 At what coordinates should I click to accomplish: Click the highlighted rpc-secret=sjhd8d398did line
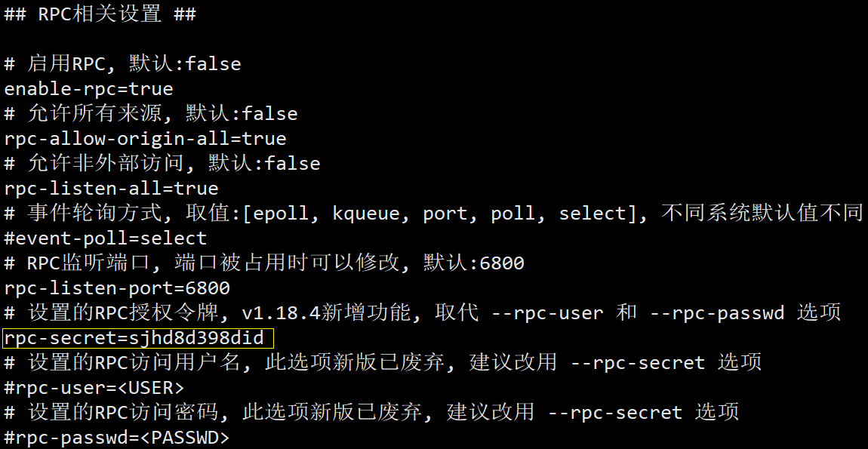pyautogui.click(x=134, y=338)
